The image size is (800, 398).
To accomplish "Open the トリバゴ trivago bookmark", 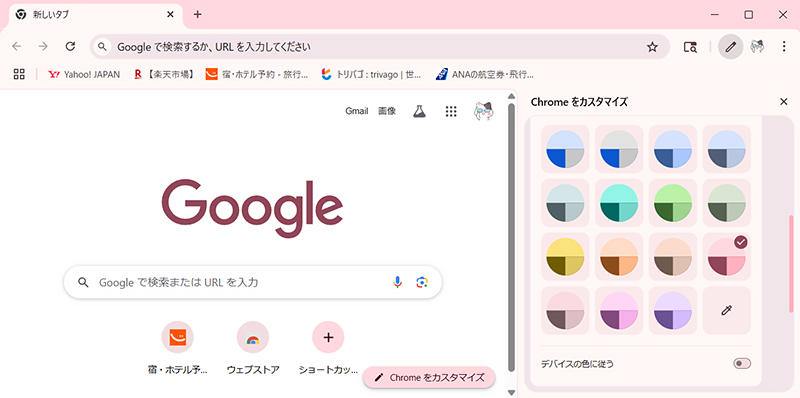I will click(x=372, y=74).
